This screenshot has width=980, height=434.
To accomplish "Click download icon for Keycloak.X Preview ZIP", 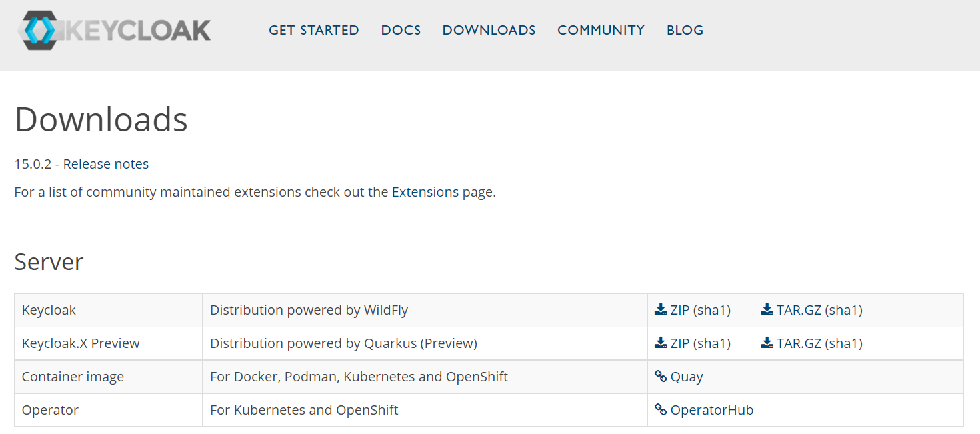I will click(661, 343).
